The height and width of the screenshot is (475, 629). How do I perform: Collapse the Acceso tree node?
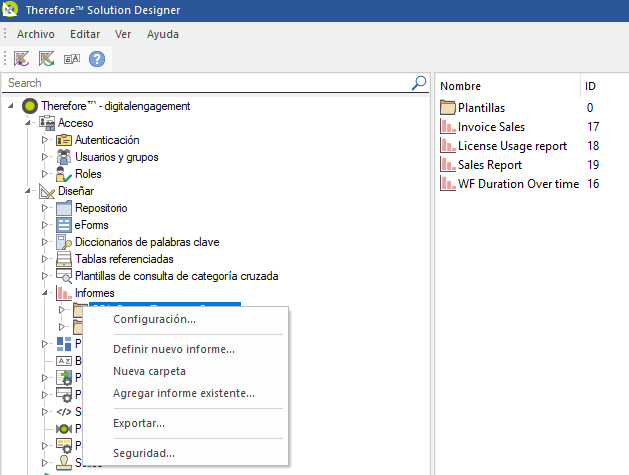(x=28, y=123)
